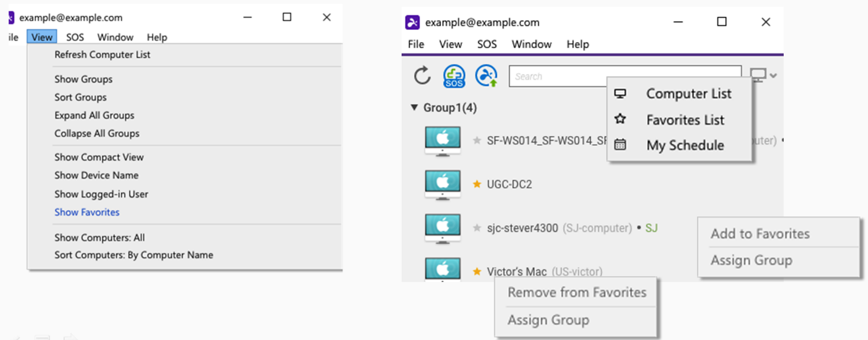The height and width of the screenshot is (340, 868).
Task: Collapse the Group1 expander triangle
Action: [414, 107]
